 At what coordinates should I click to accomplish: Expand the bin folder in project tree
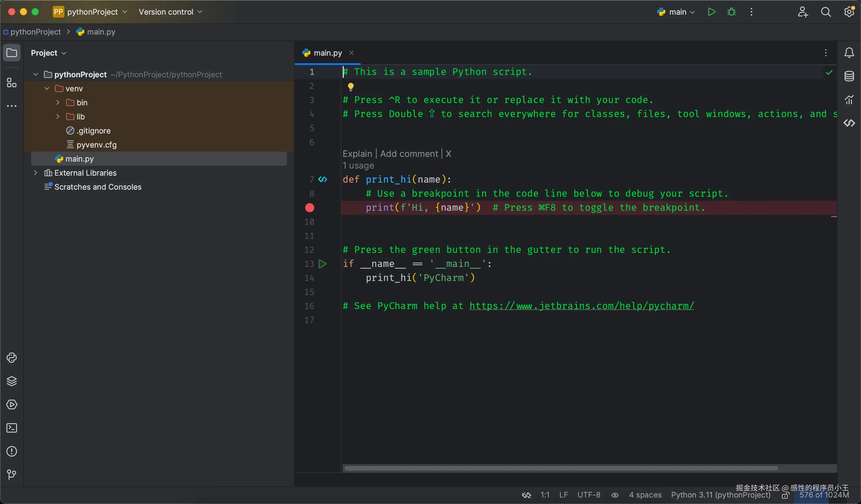pyautogui.click(x=58, y=102)
